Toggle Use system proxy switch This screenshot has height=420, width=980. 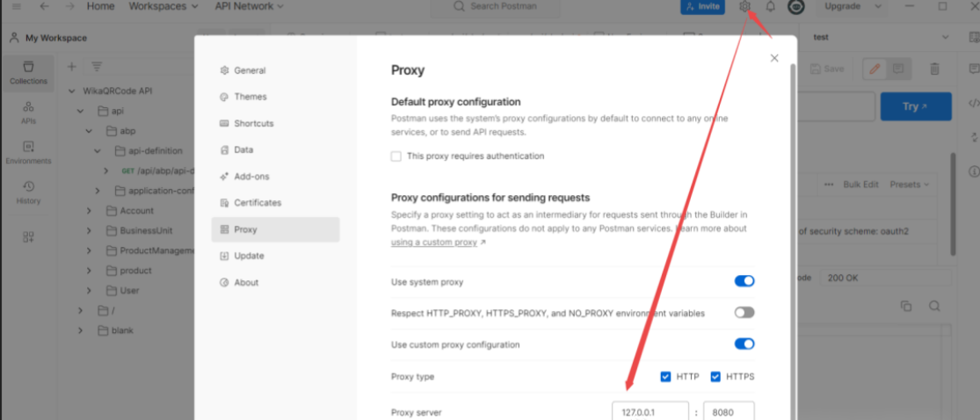(x=744, y=281)
